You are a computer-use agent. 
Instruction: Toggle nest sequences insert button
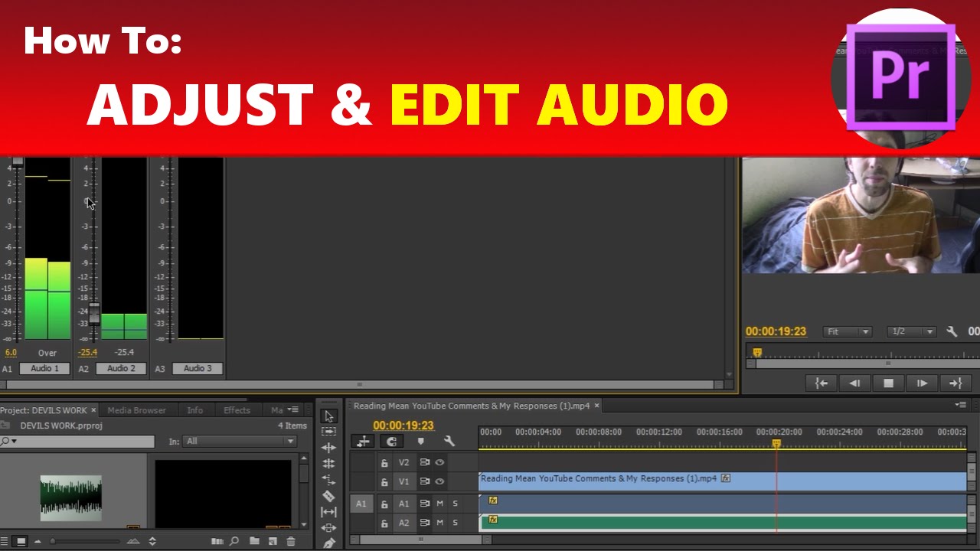(363, 442)
